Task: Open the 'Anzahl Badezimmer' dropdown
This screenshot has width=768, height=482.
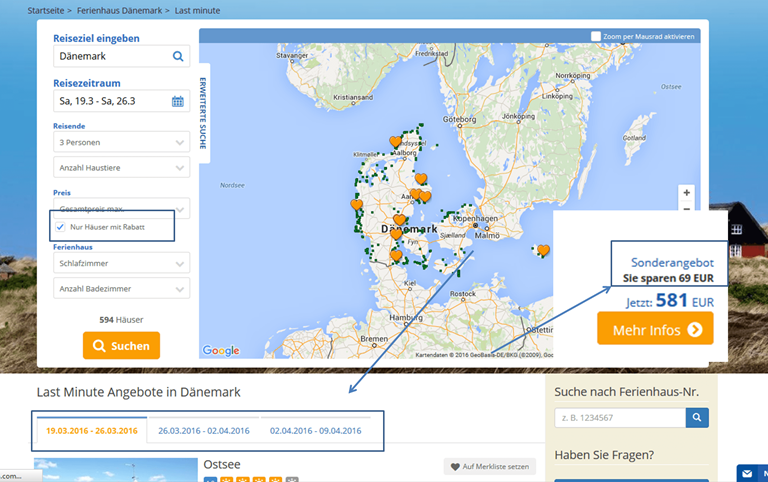Action: [x=120, y=289]
